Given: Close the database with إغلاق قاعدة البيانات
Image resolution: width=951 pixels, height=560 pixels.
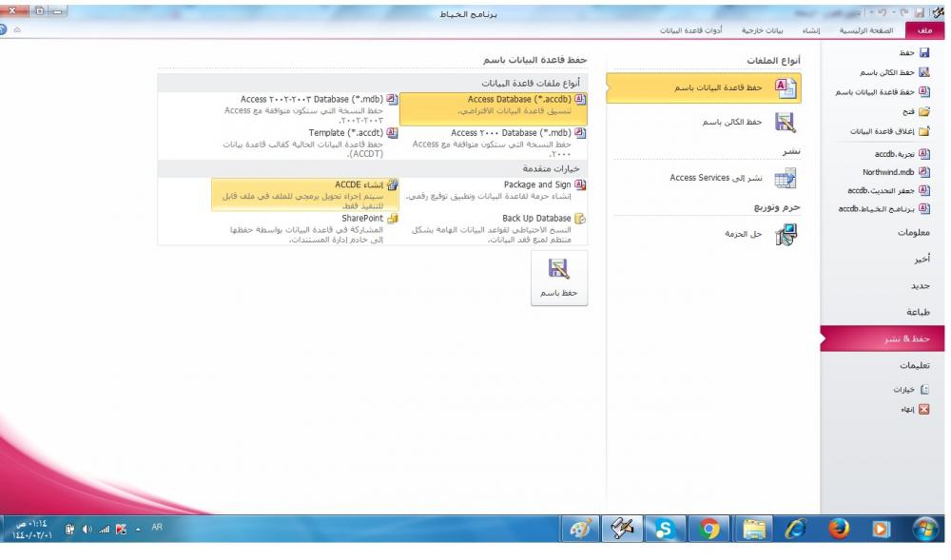Looking at the screenshot, I should (890, 131).
